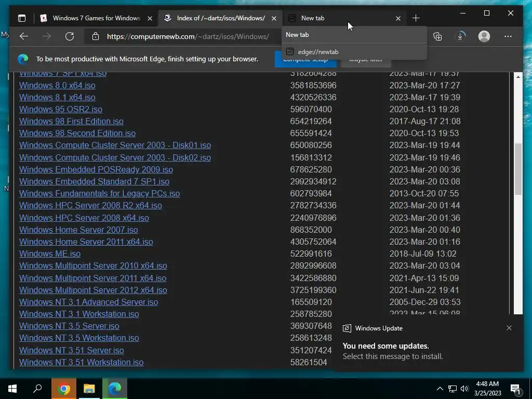
Task: Open Windows NT 3.1 Advanced Server.iso
Action: [88, 302]
